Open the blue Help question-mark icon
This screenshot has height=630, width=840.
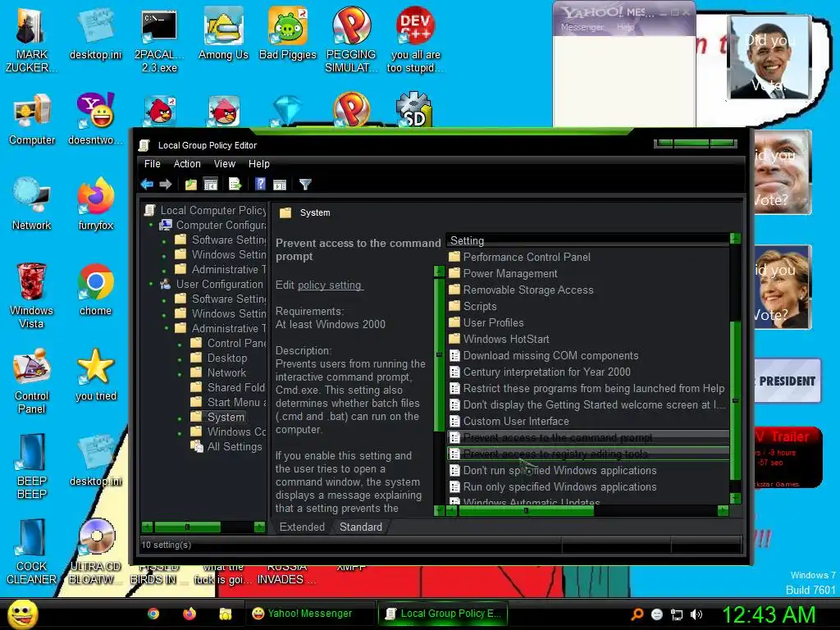[x=260, y=185]
